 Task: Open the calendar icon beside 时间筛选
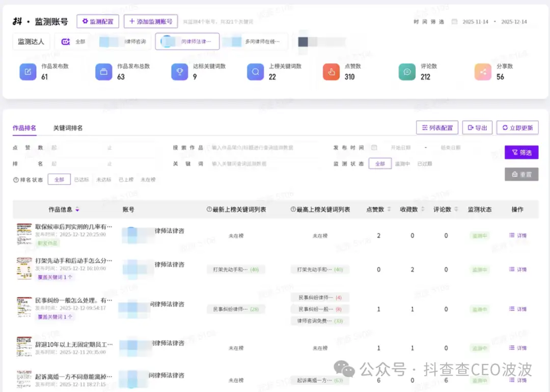[x=454, y=22]
